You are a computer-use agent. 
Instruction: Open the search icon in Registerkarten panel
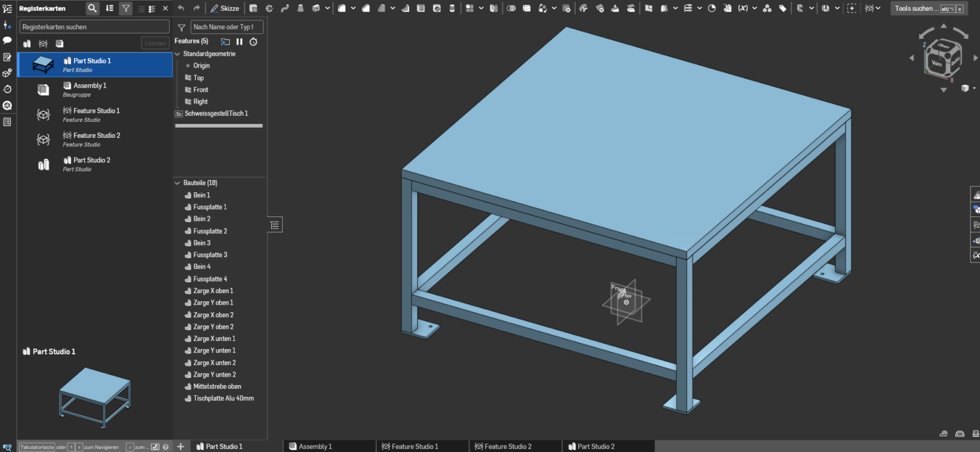[93, 8]
